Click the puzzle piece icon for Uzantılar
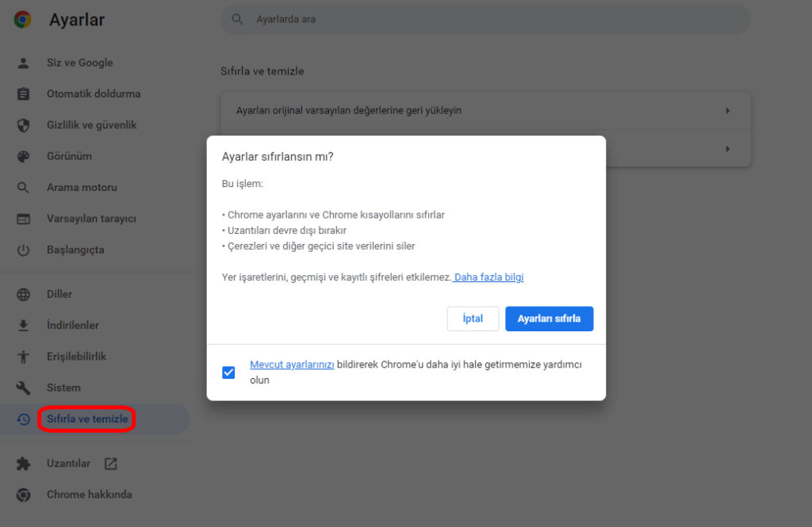The height and width of the screenshot is (527, 812). coord(23,464)
